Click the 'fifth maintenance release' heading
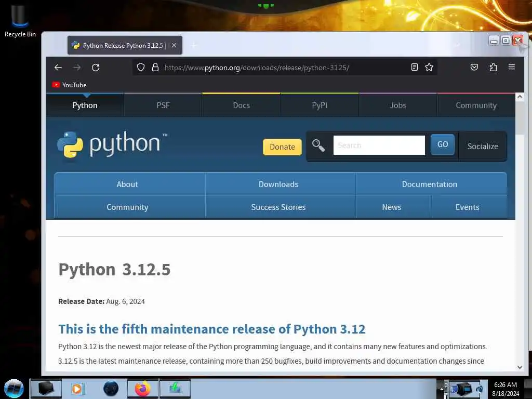 212,329
